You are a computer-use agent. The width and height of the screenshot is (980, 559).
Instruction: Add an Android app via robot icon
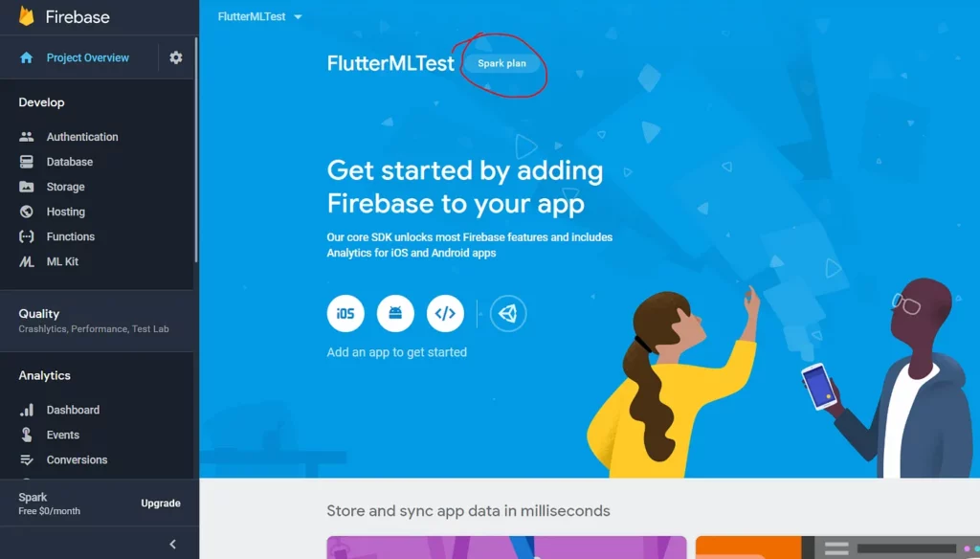(x=395, y=313)
